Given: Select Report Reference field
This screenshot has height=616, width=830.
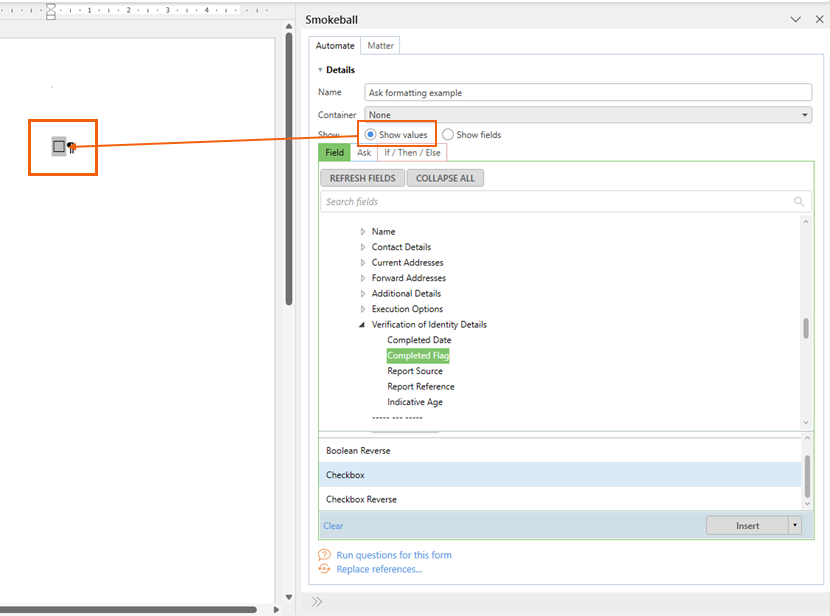Looking at the screenshot, I should tap(420, 386).
